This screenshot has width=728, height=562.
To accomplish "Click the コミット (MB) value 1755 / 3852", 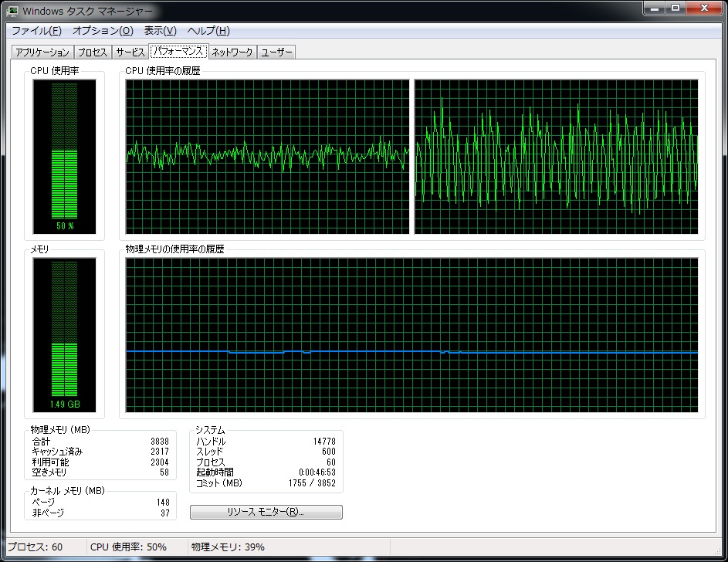I will point(312,483).
